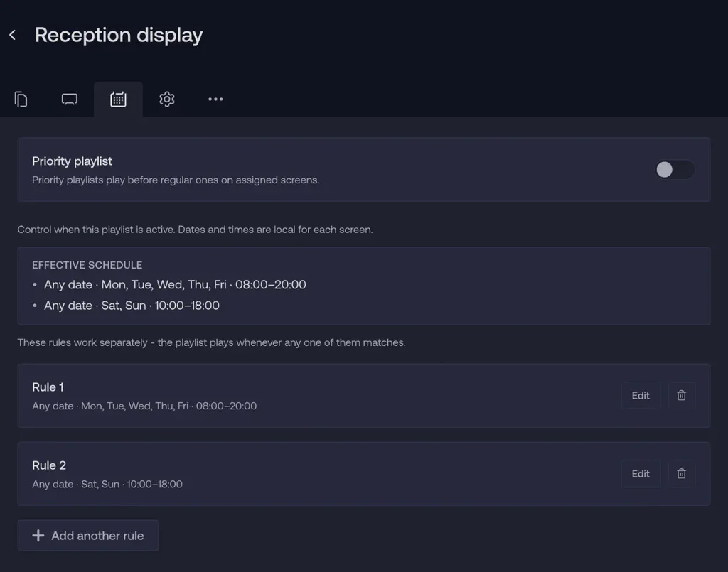The height and width of the screenshot is (572, 728).
Task: Click the EFFECTIVE SCHEDULE label
Action: pyautogui.click(x=87, y=265)
